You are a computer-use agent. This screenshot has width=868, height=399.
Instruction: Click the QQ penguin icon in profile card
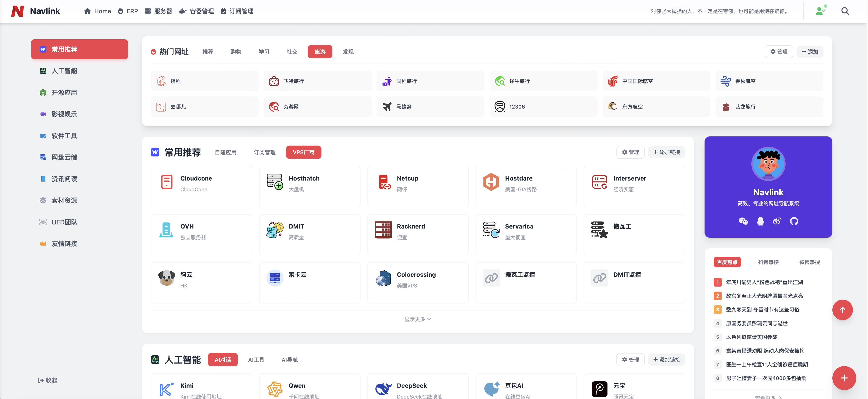[760, 221]
